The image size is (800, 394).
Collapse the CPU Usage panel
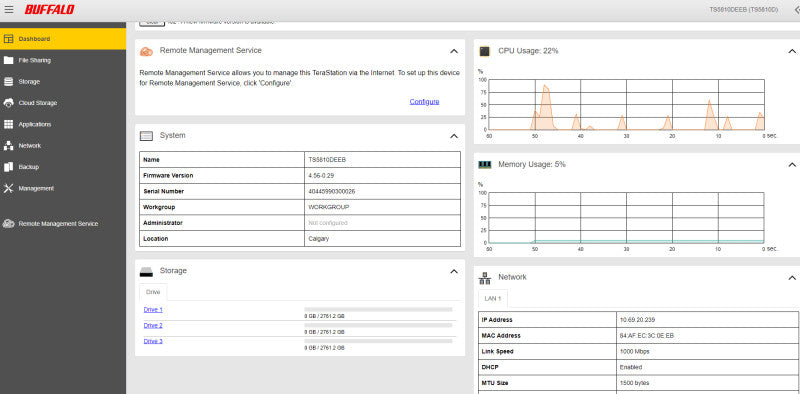click(792, 51)
